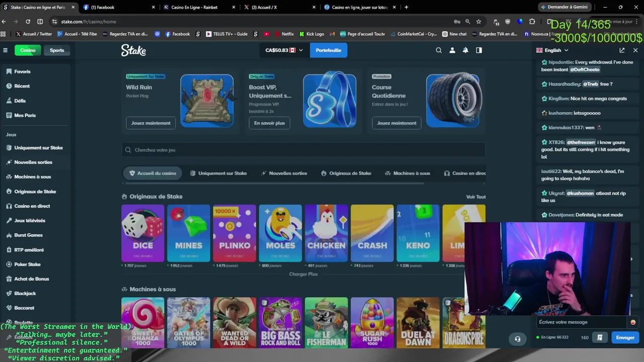
Task: Switch to Casino mode
Action: (x=28, y=50)
